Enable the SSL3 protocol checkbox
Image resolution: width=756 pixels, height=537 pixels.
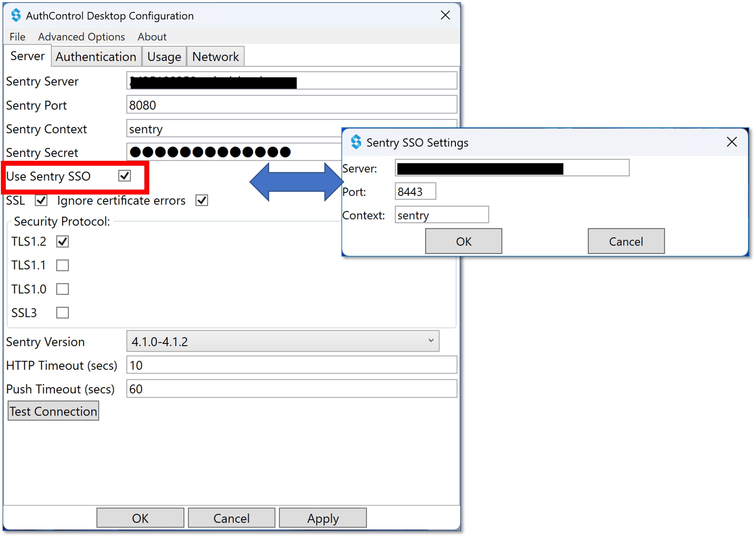(x=62, y=312)
